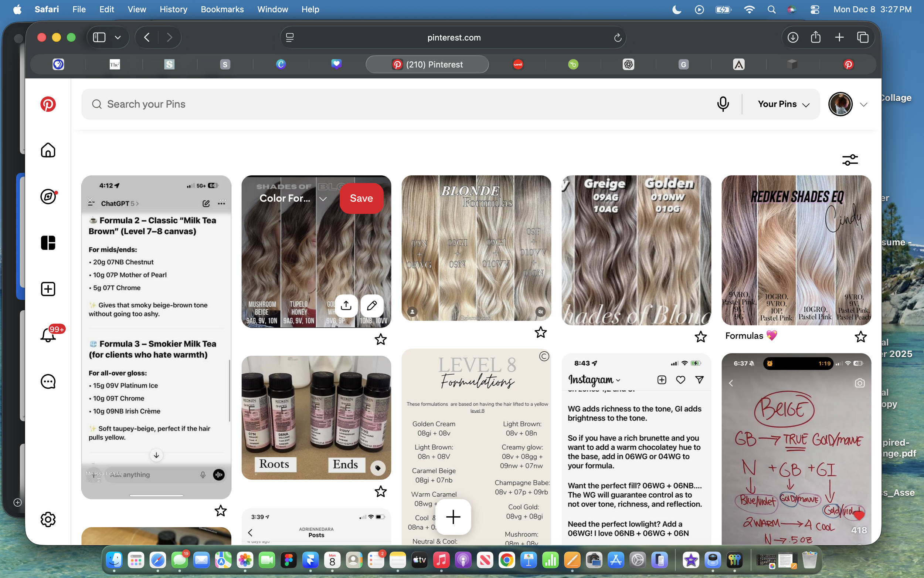Viewport: 924px width, 578px height.
Task: Click the pinterest.com address bar
Action: [x=453, y=37]
